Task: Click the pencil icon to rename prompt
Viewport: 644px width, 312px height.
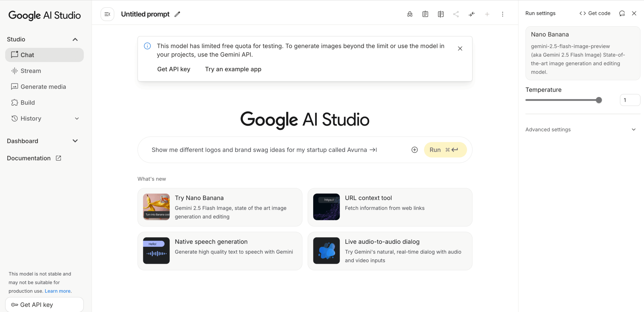Action: click(x=177, y=14)
